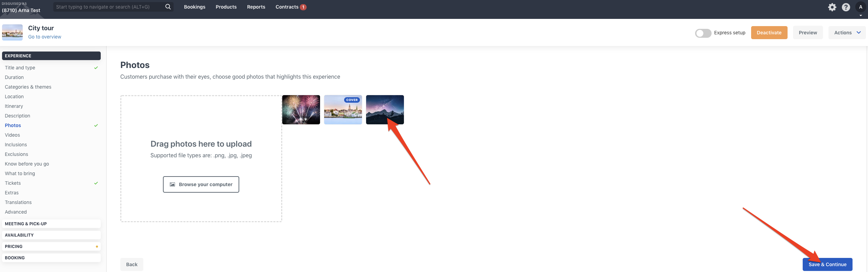Image resolution: width=868 pixels, height=272 pixels.
Task: Click the COVER badge on photo
Action: pos(352,100)
